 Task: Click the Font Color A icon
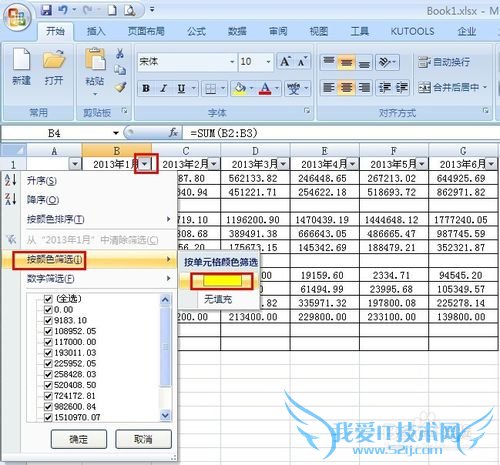click(265, 89)
